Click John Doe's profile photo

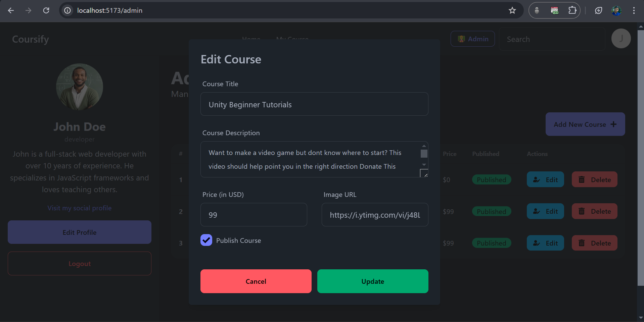pos(80,87)
